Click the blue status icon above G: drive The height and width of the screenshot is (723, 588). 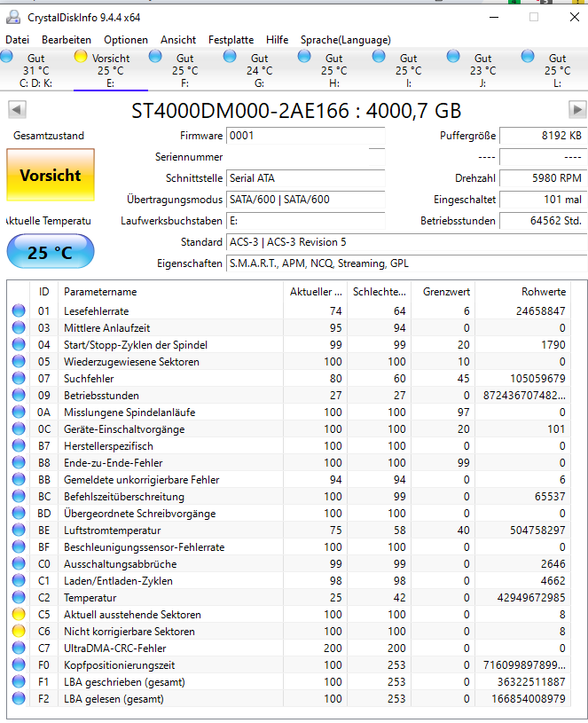click(x=230, y=56)
